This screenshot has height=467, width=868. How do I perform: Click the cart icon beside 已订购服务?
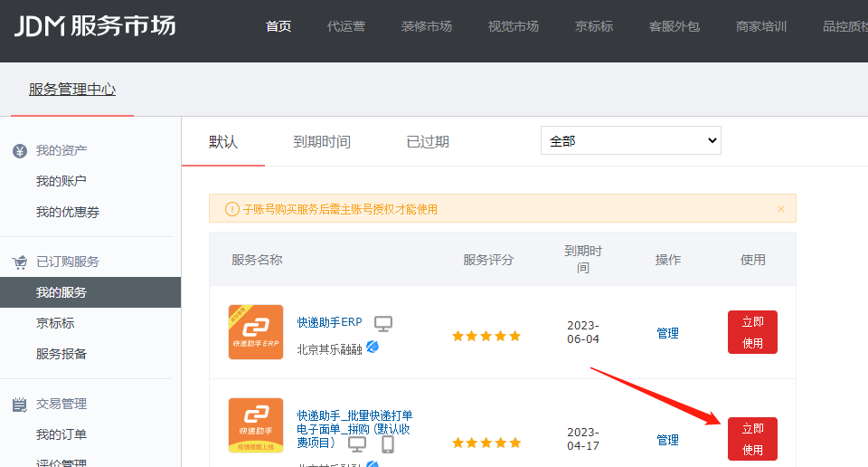point(20,262)
